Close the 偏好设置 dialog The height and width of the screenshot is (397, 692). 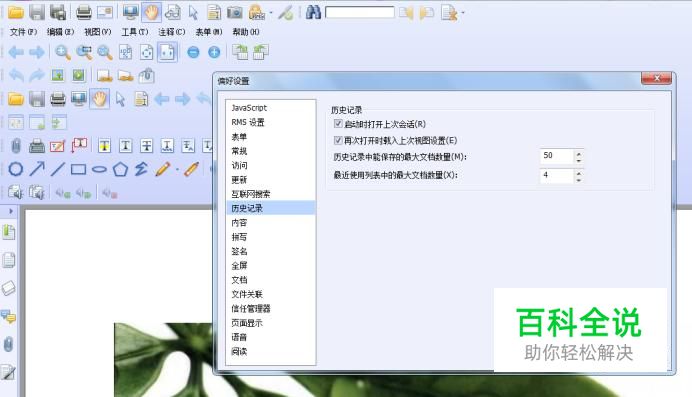(x=656, y=79)
